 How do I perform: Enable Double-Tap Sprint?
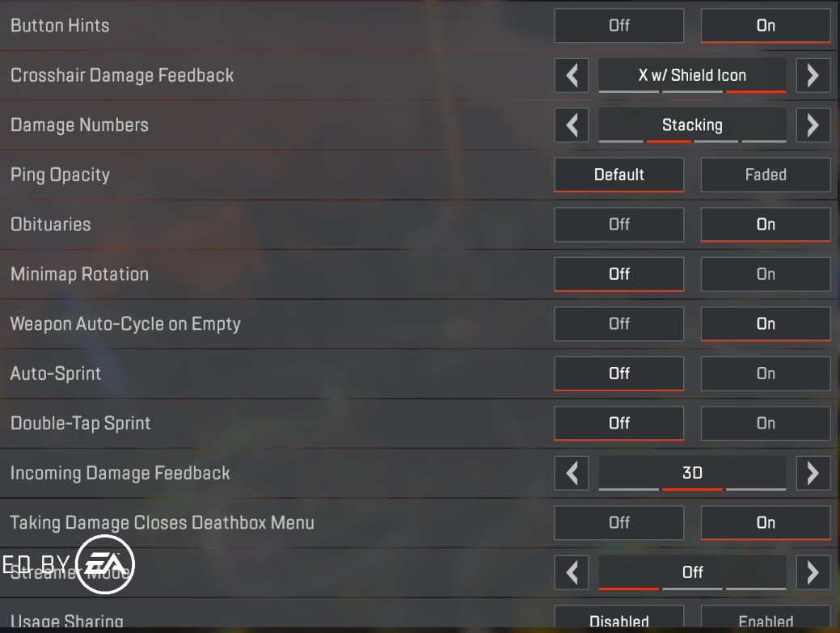[765, 423]
